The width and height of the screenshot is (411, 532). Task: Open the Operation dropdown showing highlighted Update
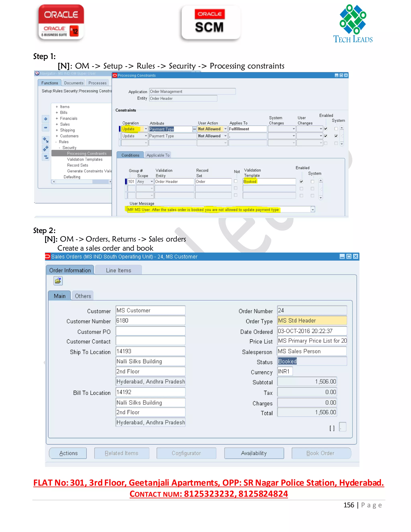tap(146, 129)
